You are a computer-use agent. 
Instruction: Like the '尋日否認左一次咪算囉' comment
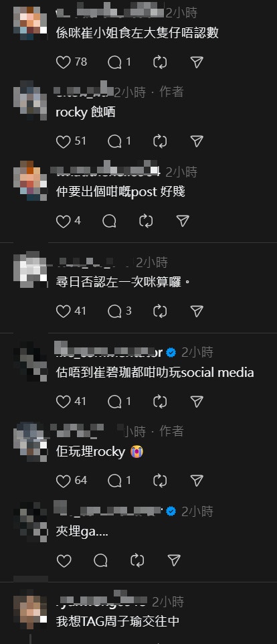(x=63, y=311)
